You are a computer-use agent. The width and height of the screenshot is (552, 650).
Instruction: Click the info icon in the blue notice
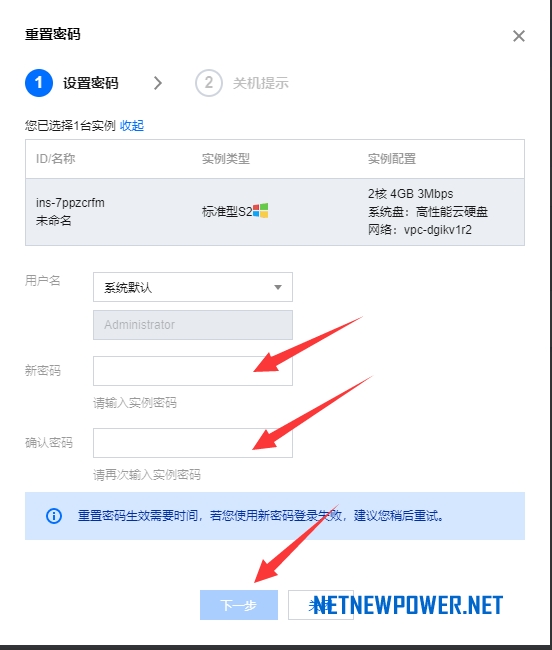pos(54,516)
